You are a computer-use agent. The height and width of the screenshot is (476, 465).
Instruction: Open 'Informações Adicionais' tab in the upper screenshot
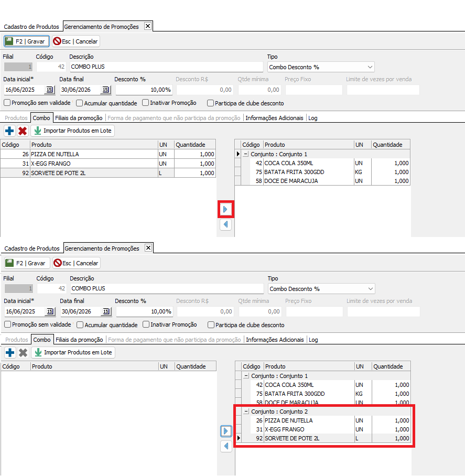(x=275, y=118)
